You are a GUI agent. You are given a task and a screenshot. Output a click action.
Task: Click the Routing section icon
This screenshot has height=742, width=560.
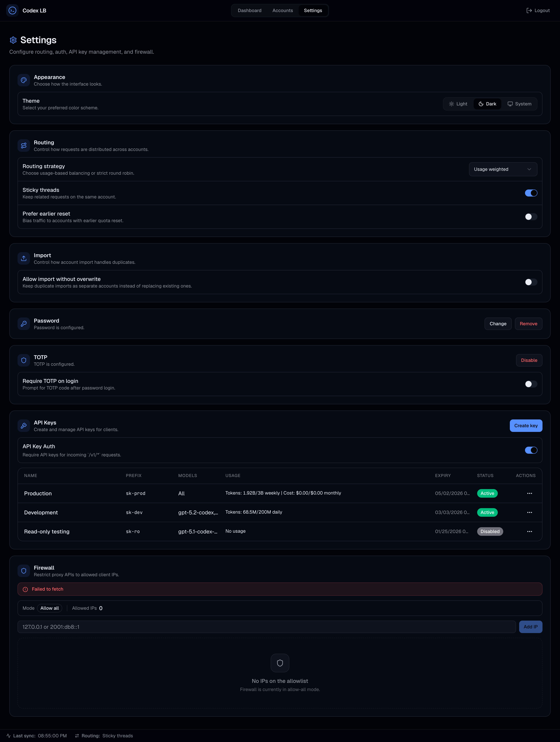pyautogui.click(x=24, y=146)
